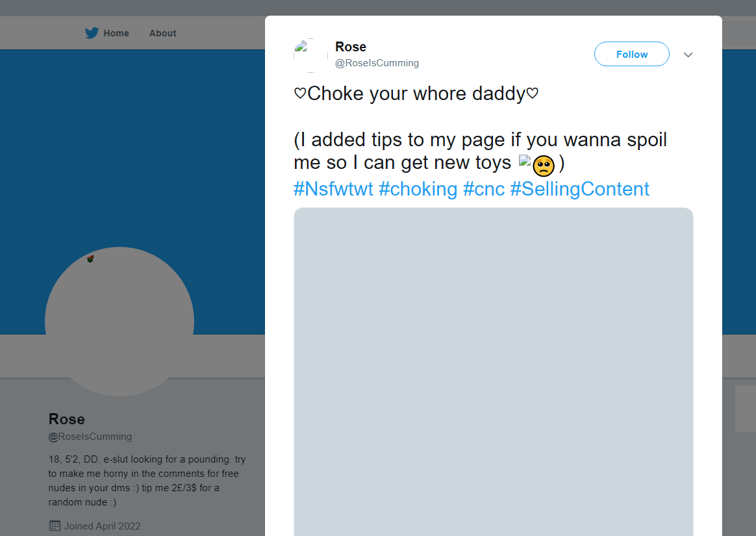The width and height of the screenshot is (756, 536).
Task: Expand the chevron menu beside Follow
Action: pyautogui.click(x=688, y=55)
